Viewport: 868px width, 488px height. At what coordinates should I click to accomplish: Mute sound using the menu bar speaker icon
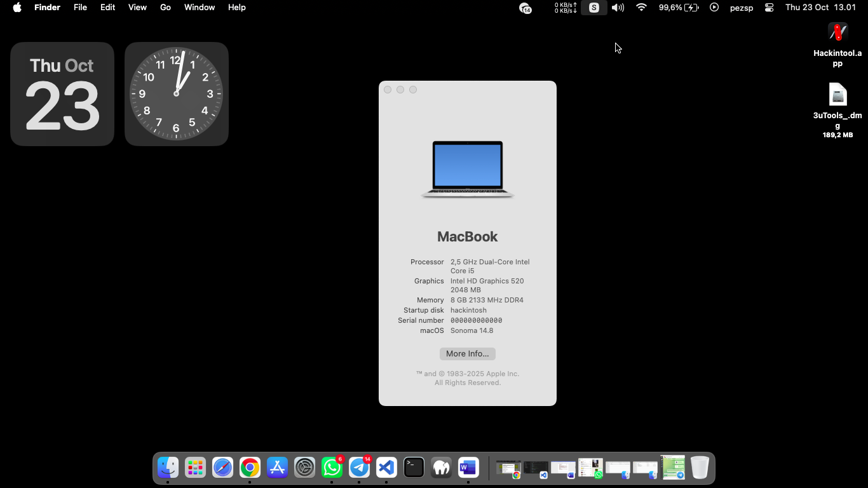(617, 8)
